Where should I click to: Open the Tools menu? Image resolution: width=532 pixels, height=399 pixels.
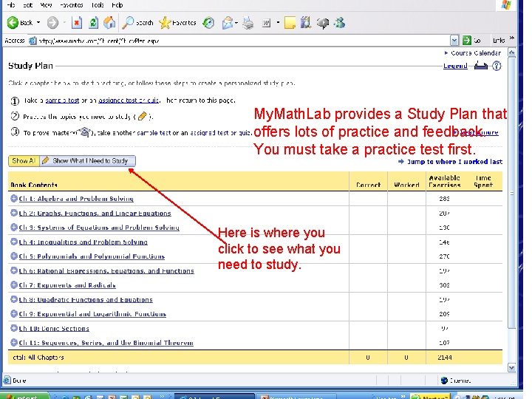98,4
